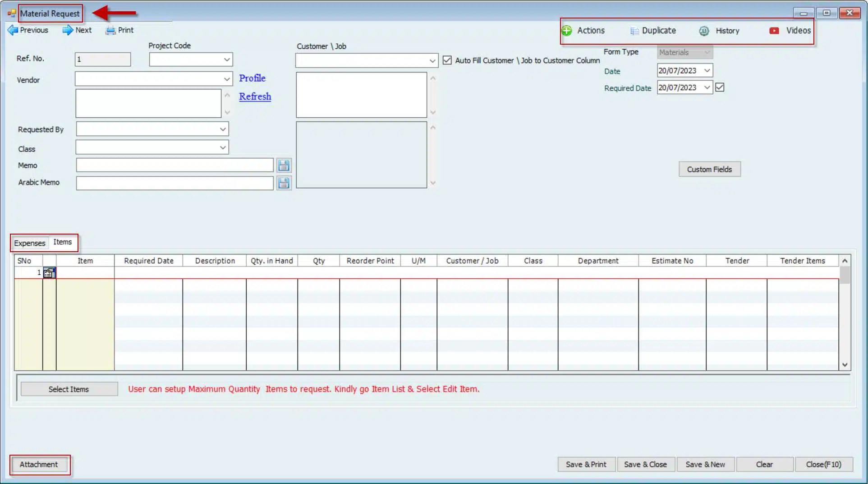This screenshot has width=868, height=484.
Task: Open the Required Date picker dropdown
Action: coord(707,88)
